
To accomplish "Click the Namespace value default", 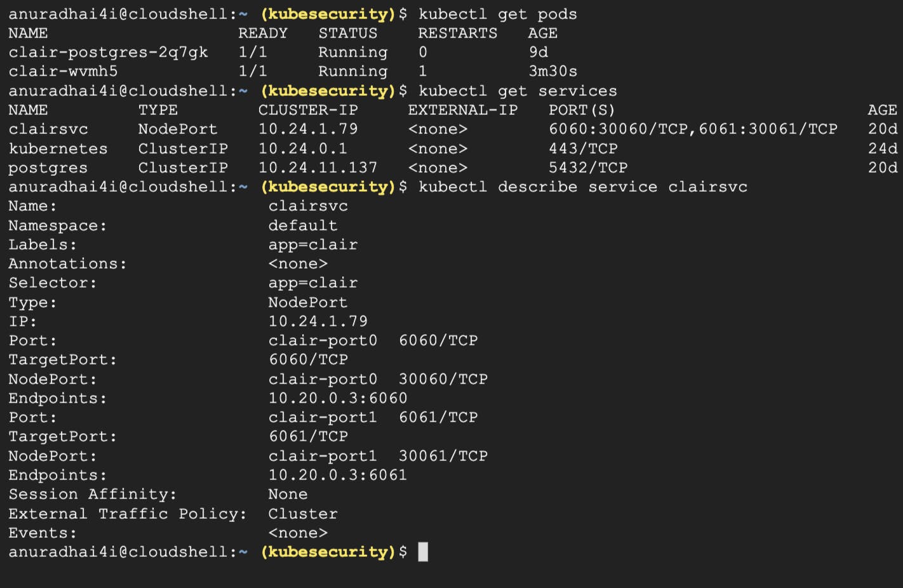I will point(303,225).
